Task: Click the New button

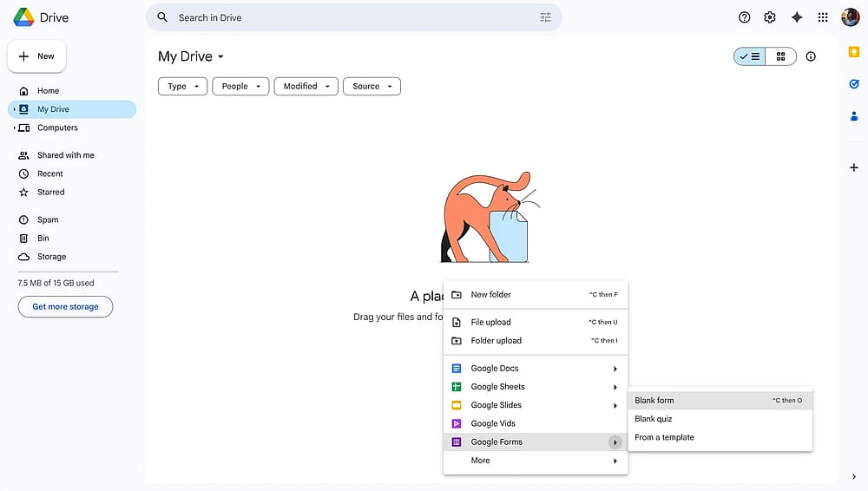Action: (36, 56)
